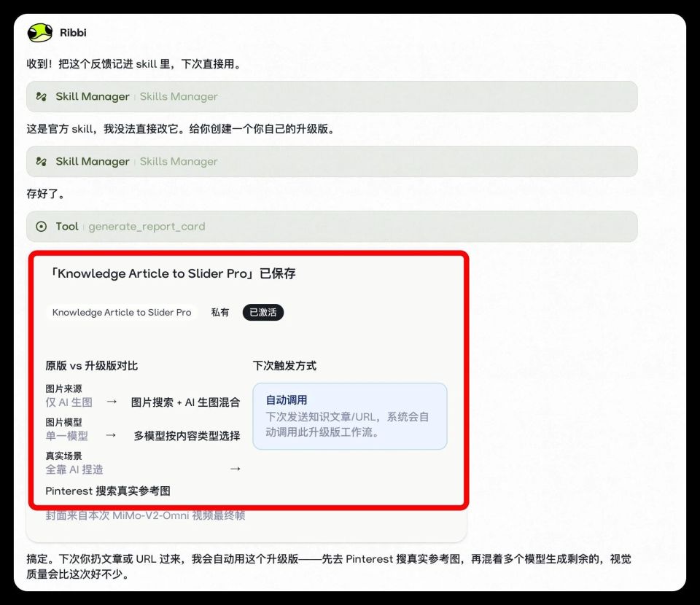Click the 私有 label
The height and width of the screenshot is (605, 700).
coord(219,312)
